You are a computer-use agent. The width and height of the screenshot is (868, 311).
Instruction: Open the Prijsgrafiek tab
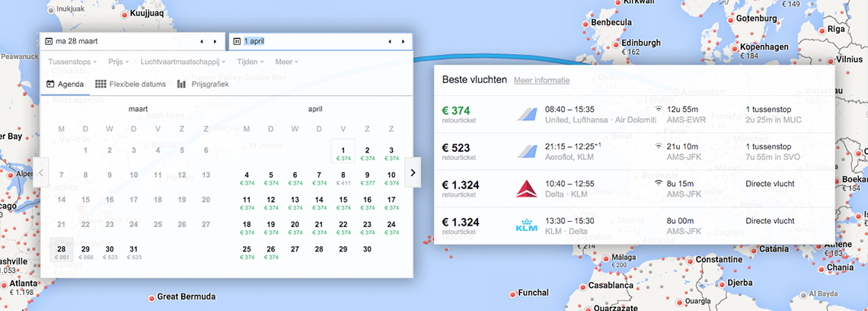[203, 85]
